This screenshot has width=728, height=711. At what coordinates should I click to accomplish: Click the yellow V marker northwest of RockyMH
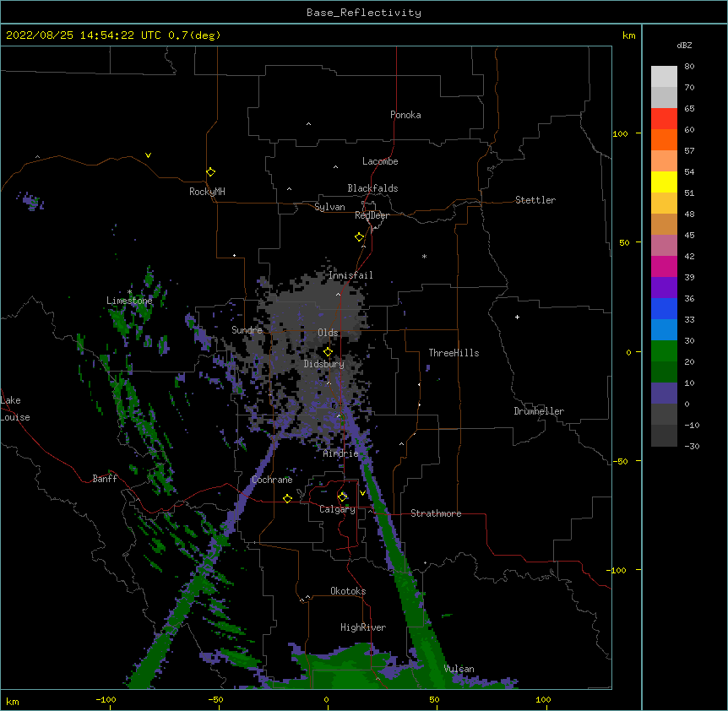coord(148,155)
